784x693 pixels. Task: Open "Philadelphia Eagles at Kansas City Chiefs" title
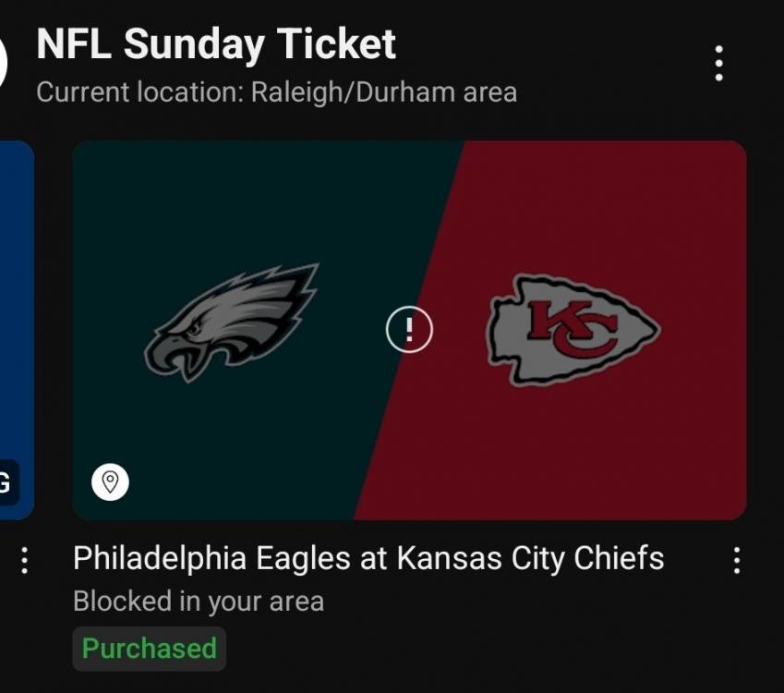coord(368,558)
